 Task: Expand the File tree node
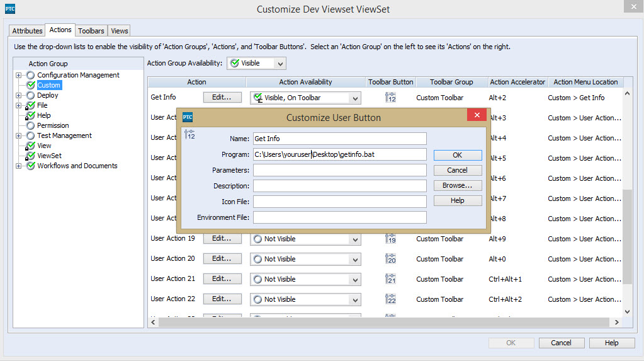click(x=18, y=105)
